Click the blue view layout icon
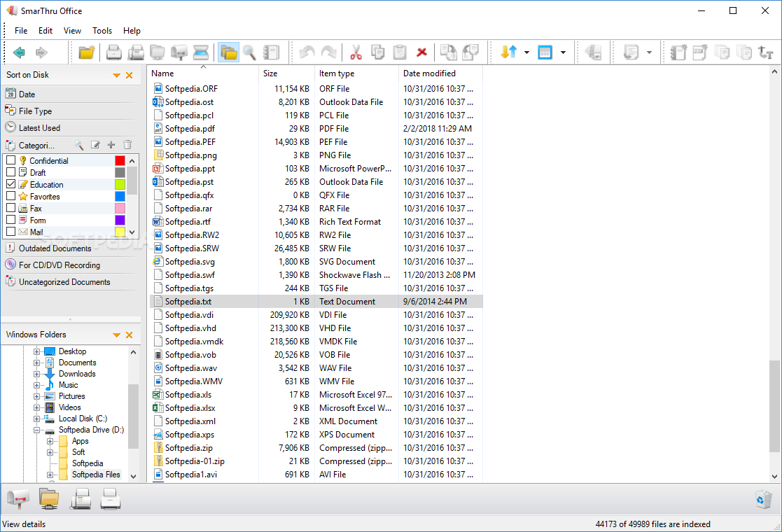The width and height of the screenshot is (782, 532). (x=545, y=52)
